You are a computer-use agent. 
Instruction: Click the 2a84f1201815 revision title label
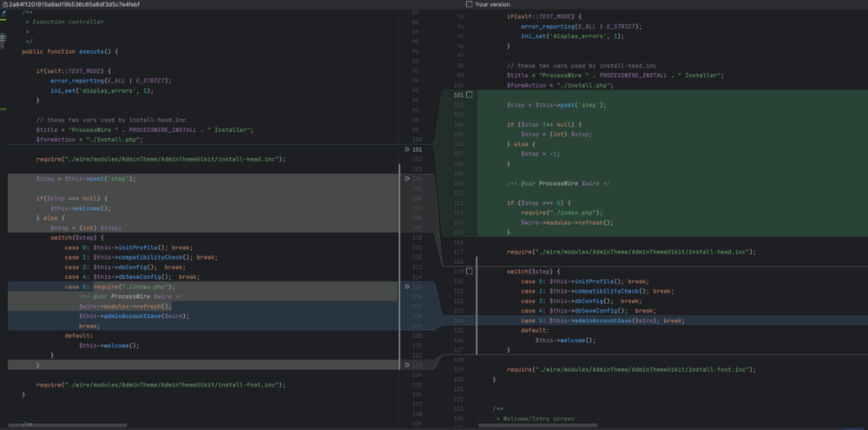[x=74, y=4]
